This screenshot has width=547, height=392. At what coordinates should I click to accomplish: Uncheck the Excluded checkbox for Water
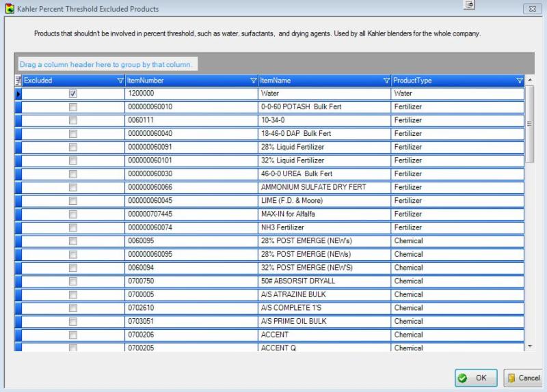tap(73, 94)
